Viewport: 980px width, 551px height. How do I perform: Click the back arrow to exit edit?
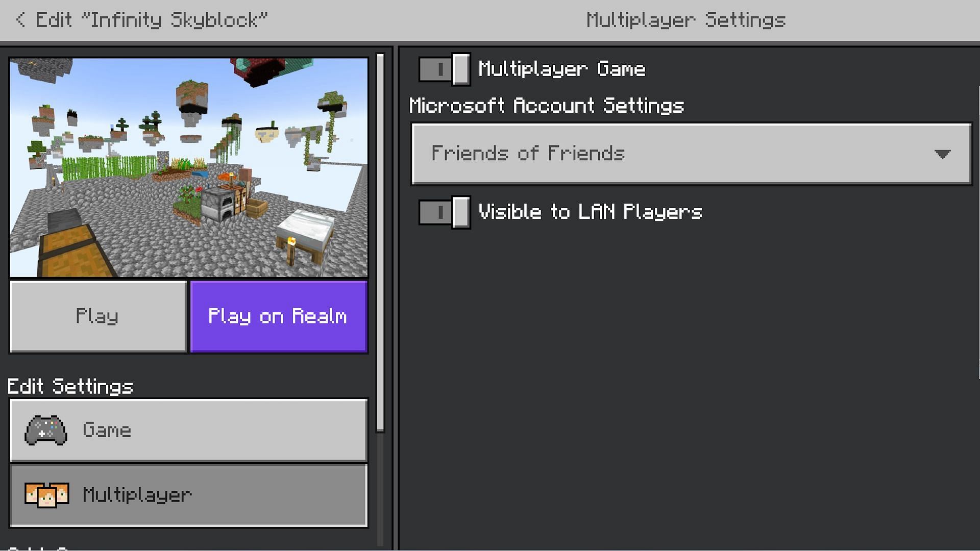(x=20, y=19)
